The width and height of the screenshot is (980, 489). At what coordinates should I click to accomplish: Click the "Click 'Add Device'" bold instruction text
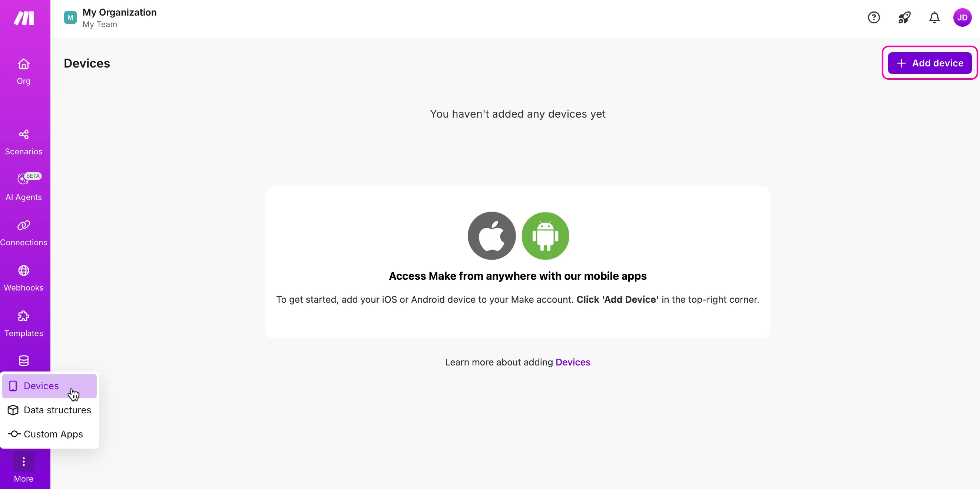pos(617,299)
